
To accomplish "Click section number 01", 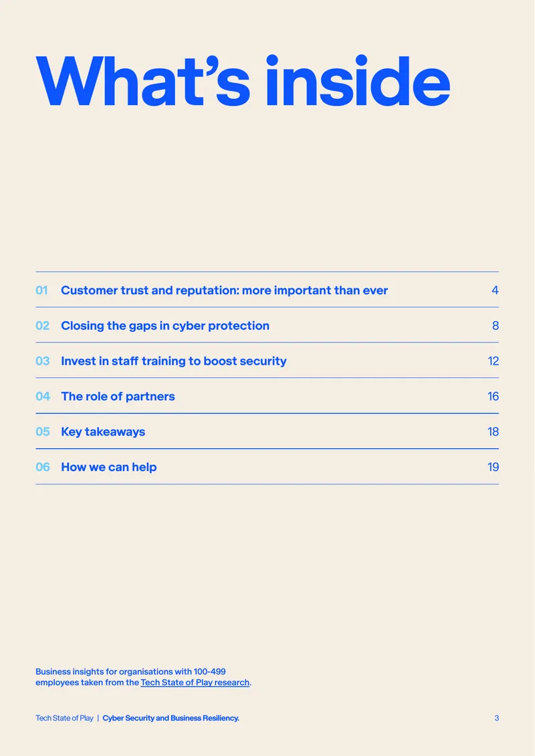I will pos(41,290).
